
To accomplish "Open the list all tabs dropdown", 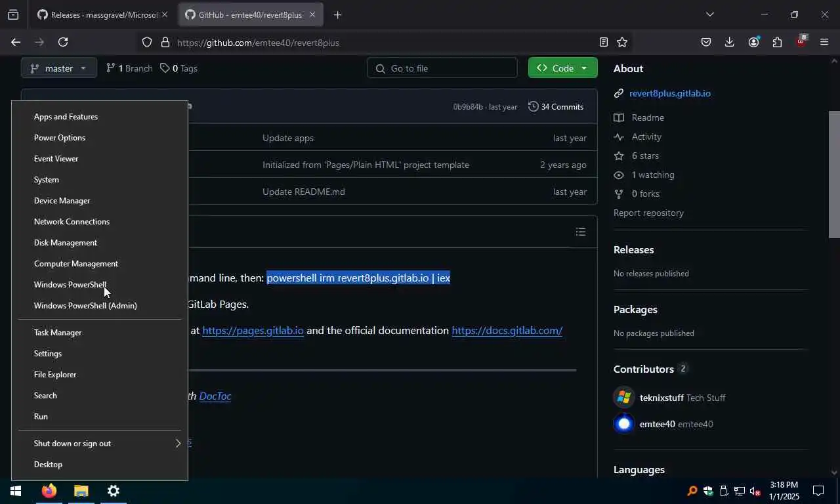I will point(709,14).
